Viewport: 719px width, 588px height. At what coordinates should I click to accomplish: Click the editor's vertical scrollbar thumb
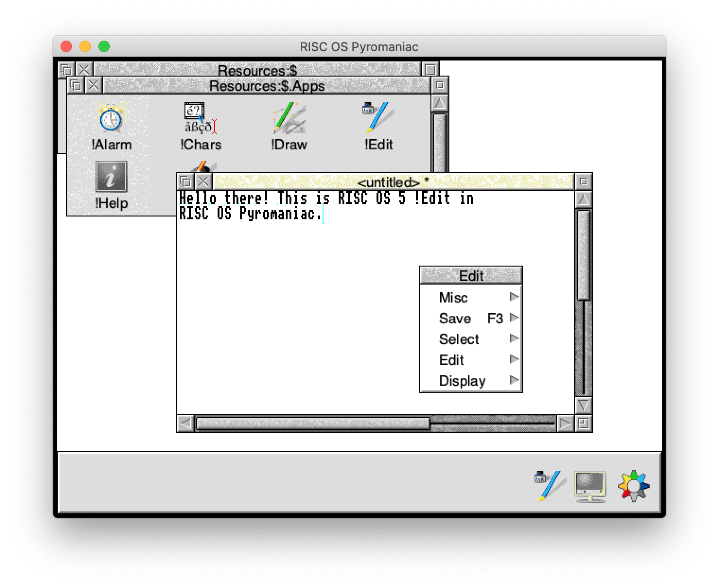[x=583, y=254]
